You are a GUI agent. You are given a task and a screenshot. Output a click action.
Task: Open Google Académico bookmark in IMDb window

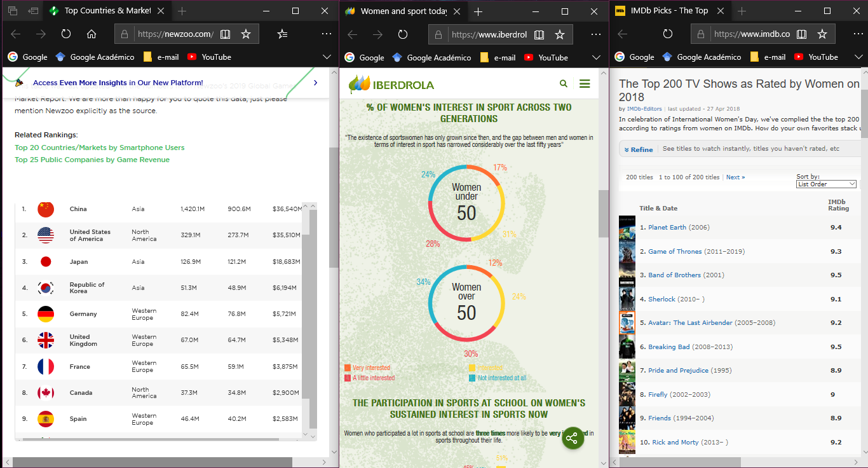click(702, 57)
